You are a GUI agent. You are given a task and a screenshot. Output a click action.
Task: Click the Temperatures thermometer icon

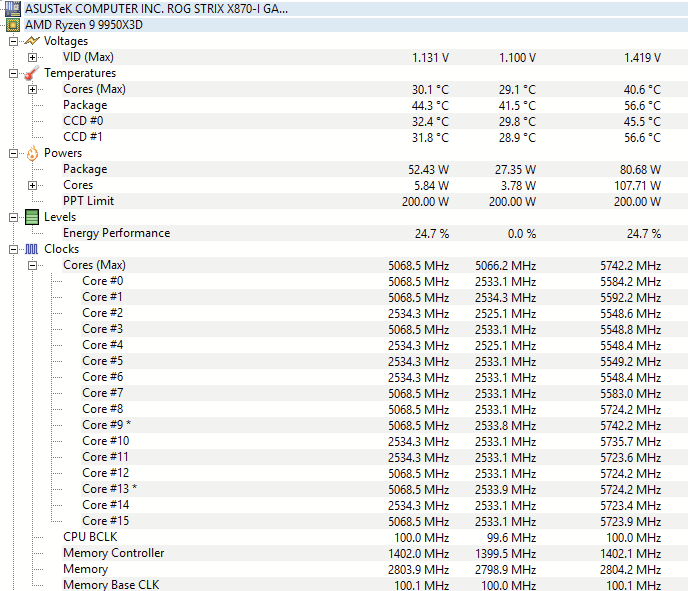[31, 73]
